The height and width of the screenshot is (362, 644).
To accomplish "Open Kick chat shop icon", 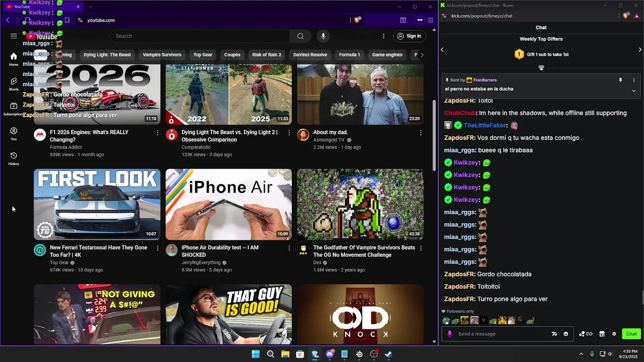I will click(x=602, y=334).
